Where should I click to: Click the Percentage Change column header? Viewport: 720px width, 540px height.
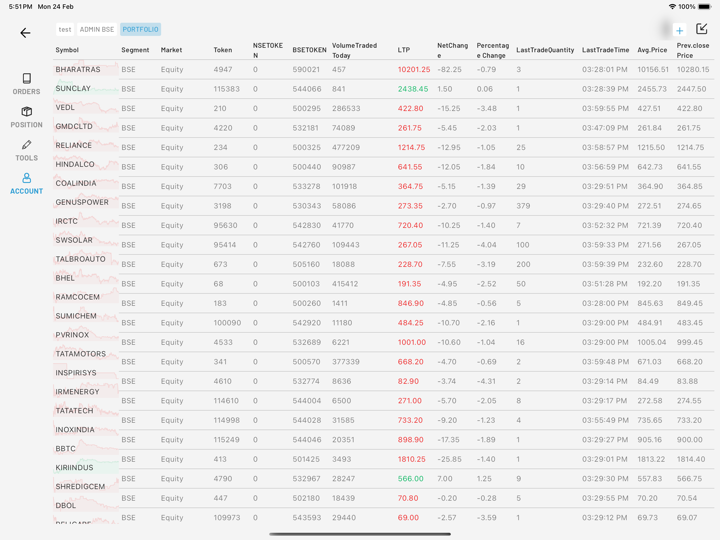[x=492, y=50]
